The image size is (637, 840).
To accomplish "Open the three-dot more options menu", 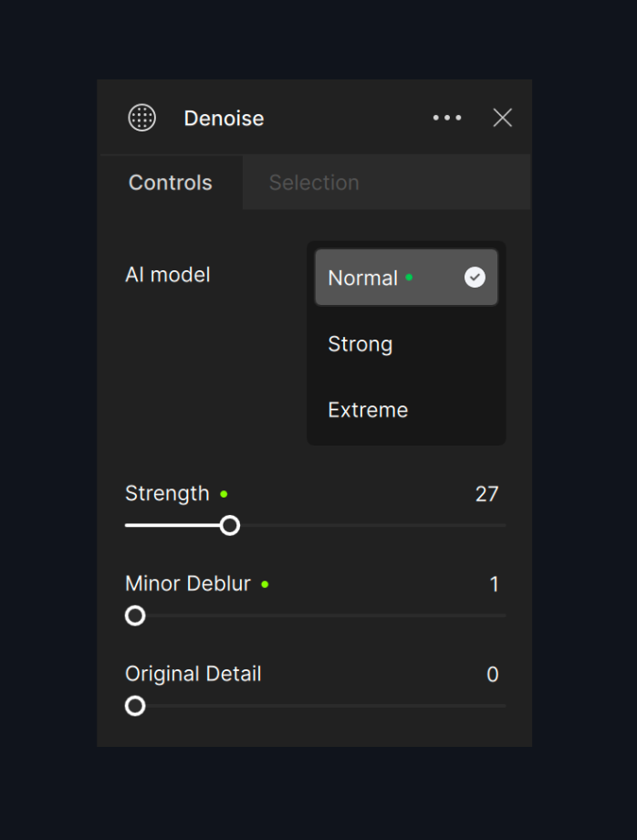I will click(447, 118).
